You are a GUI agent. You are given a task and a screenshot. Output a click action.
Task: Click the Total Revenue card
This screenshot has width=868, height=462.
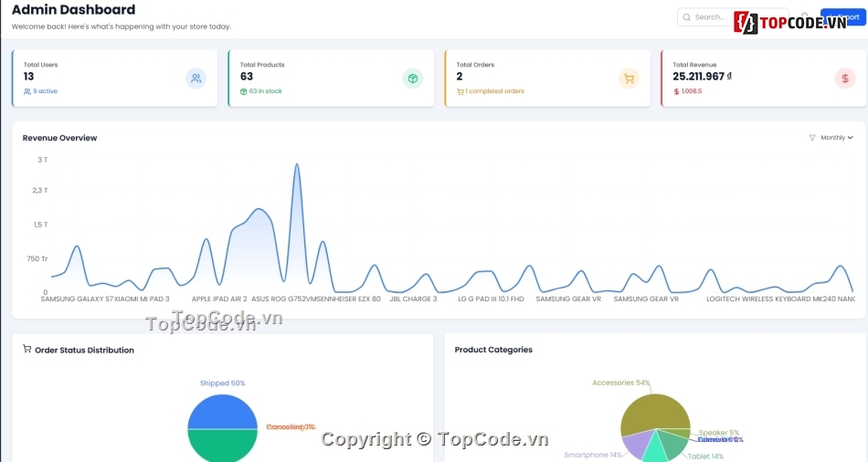point(763,78)
